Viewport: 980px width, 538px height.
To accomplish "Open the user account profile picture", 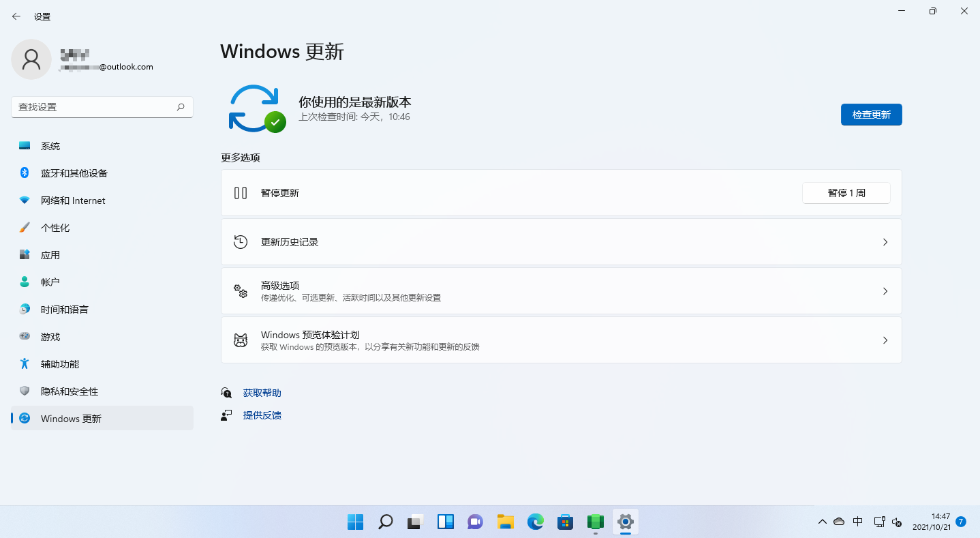I will point(31,59).
